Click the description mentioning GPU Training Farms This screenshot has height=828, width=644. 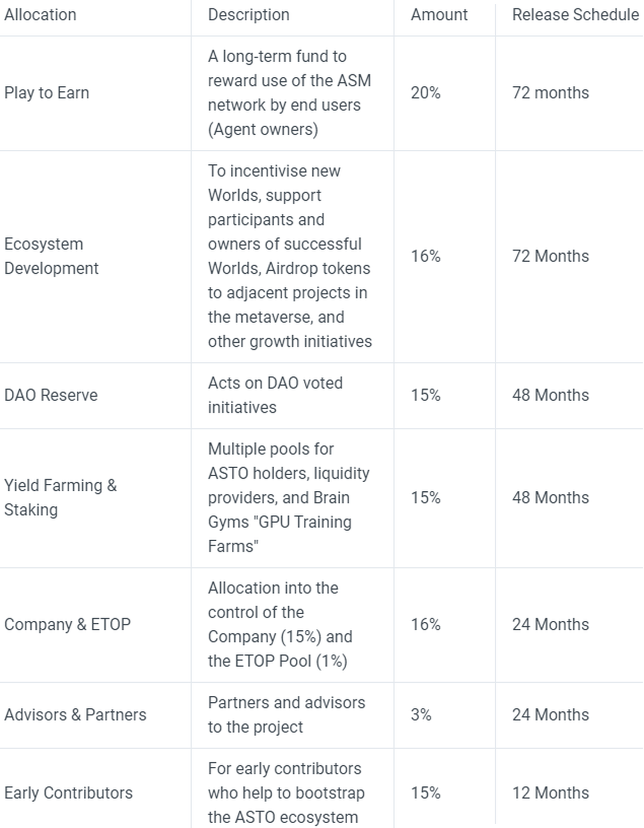click(x=288, y=497)
